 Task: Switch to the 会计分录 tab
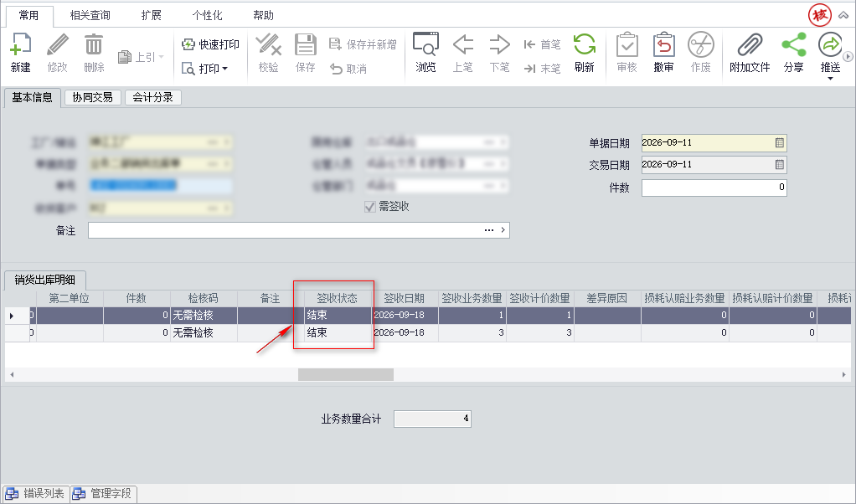[152, 98]
